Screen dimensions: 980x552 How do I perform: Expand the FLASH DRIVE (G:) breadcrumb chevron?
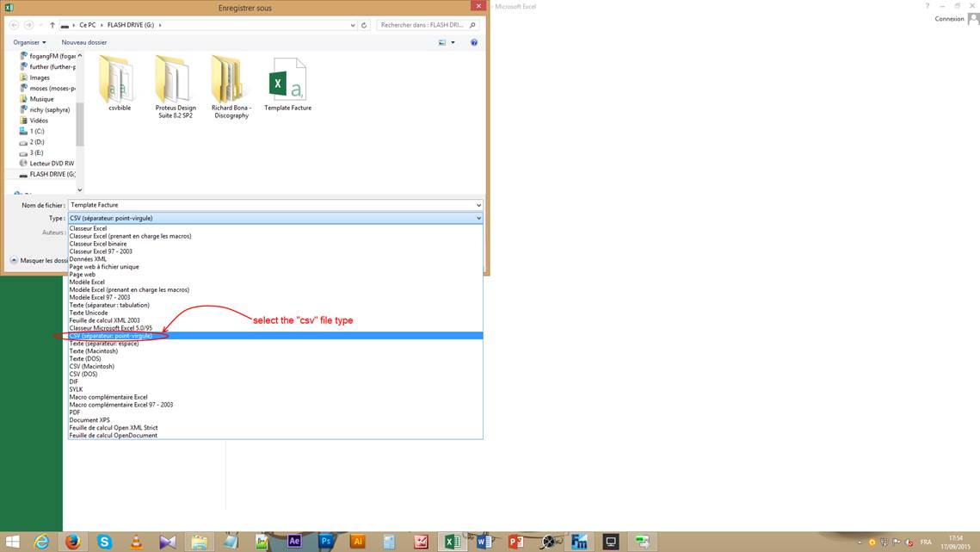tap(160, 25)
